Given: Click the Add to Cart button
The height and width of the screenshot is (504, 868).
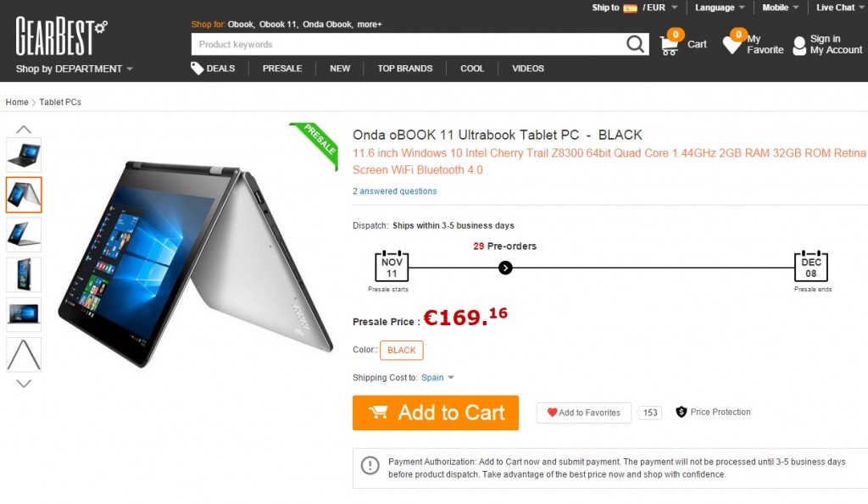Looking at the screenshot, I should [436, 413].
